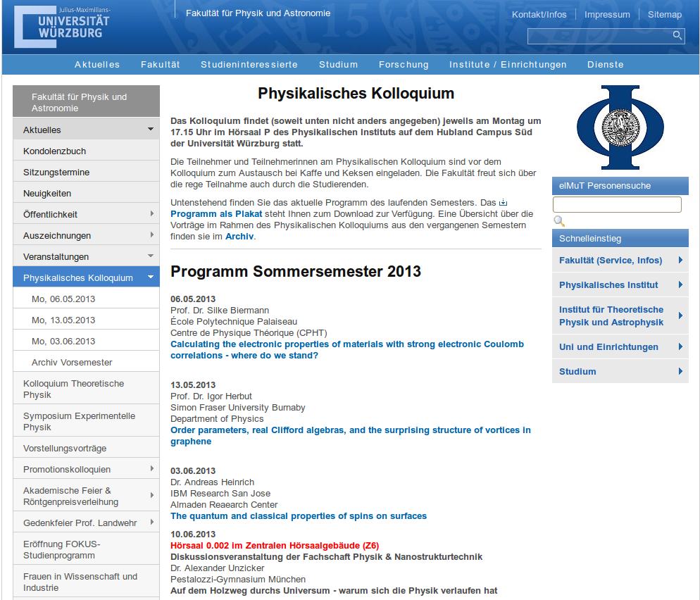700x600 pixels.
Task: Click the elMuT Personensuche panel header
Action: tap(620, 185)
